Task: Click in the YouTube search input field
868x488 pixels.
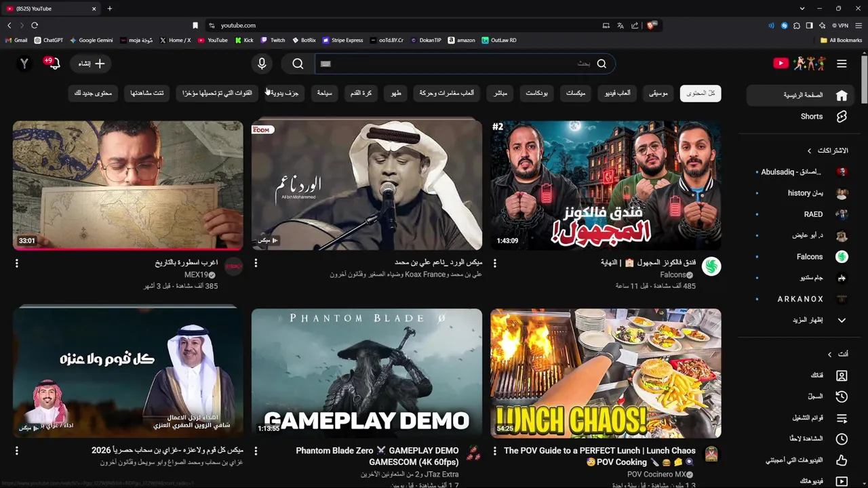Action: pos(454,64)
